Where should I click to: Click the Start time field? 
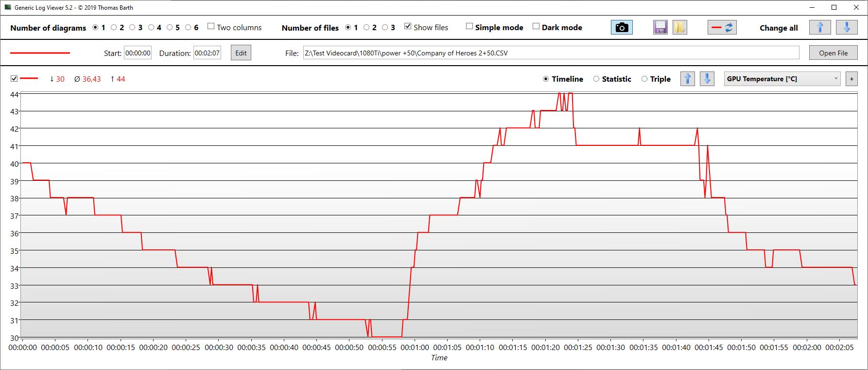click(x=138, y=53)
